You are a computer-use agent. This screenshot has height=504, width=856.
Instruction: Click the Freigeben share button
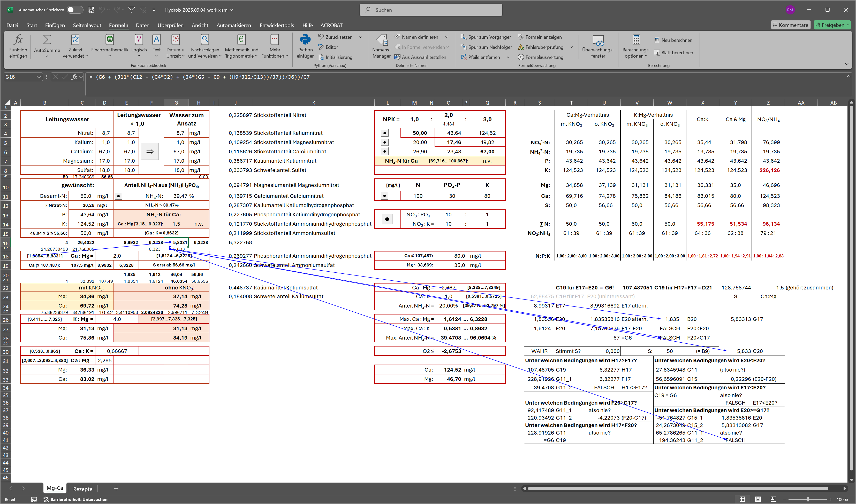click(829, 25)
